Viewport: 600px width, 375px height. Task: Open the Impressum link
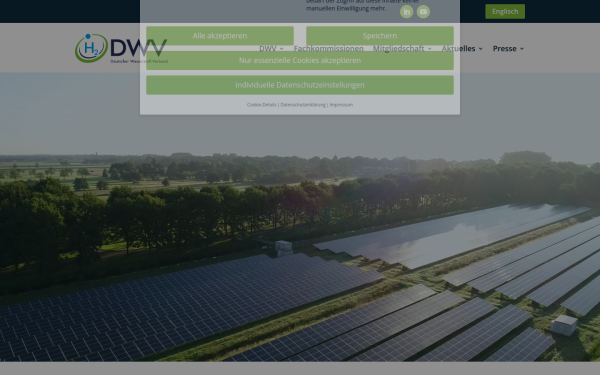point(341,104)
